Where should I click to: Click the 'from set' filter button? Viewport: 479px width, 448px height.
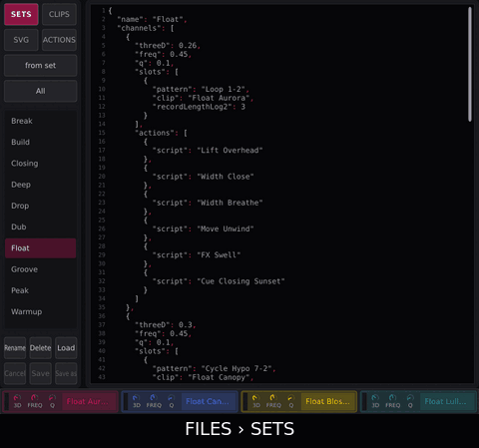pos(40,66)
